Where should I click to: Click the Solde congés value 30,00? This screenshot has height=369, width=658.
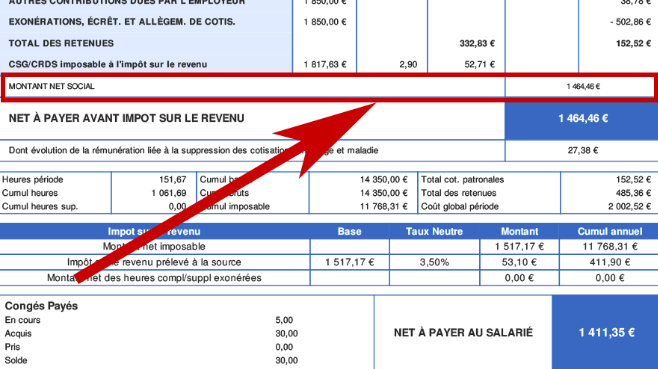pyautogui.click(x=287, y=360)
